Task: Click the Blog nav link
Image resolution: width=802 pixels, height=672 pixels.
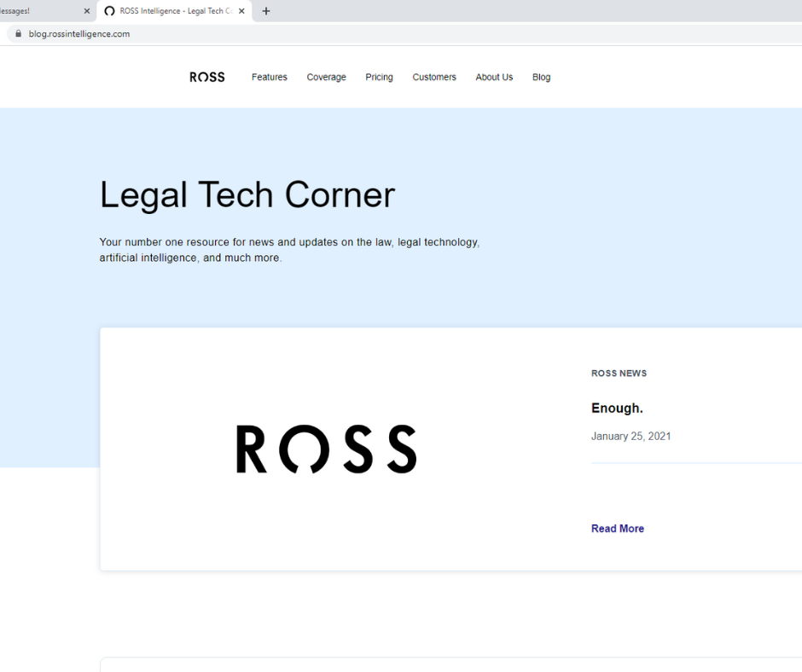Action: [541, 78]
